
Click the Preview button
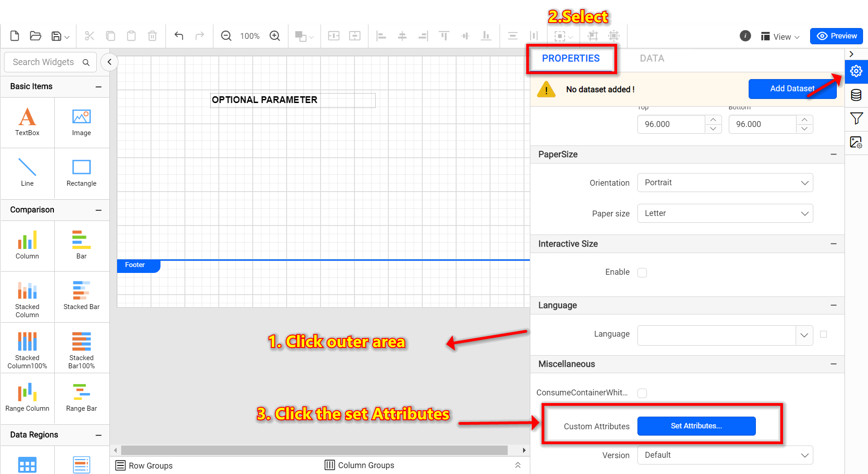(836, 36)
